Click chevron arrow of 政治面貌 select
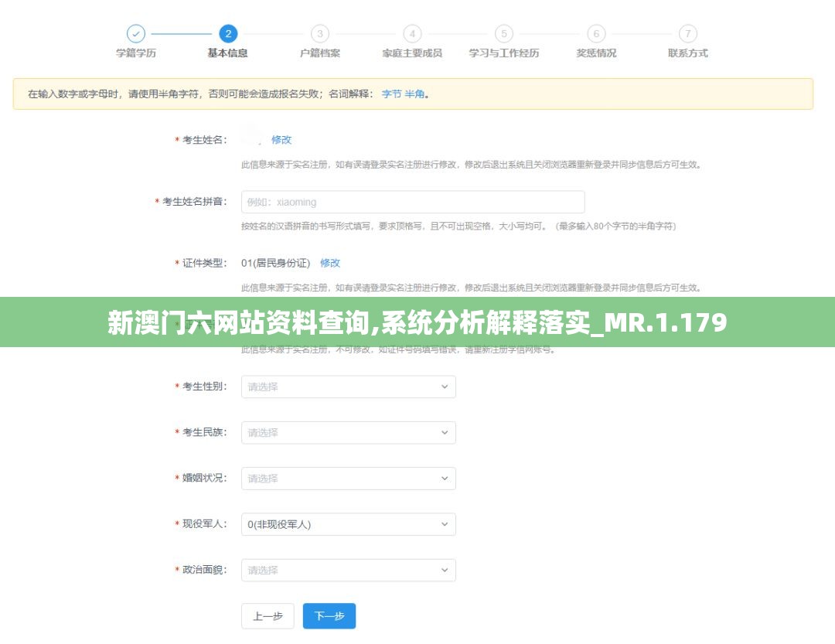The image size is (835, 644). pyautogui.click(x=444, y=570)
